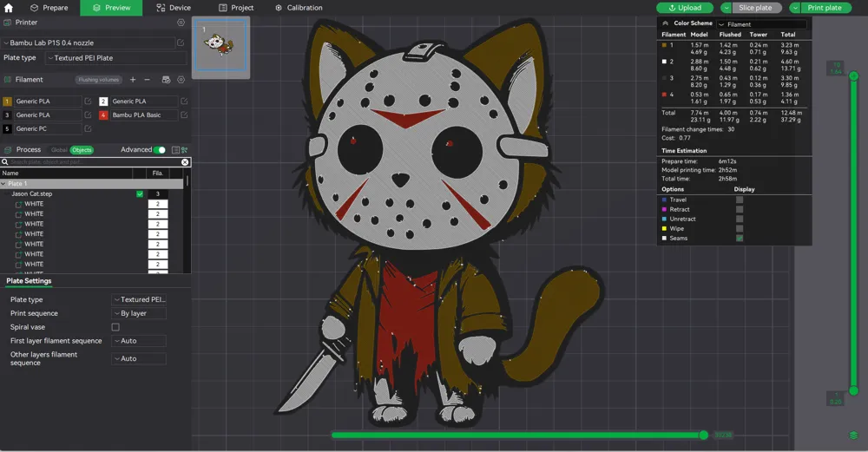
Task: Click the Slice plate button
Action: (757, 8)
